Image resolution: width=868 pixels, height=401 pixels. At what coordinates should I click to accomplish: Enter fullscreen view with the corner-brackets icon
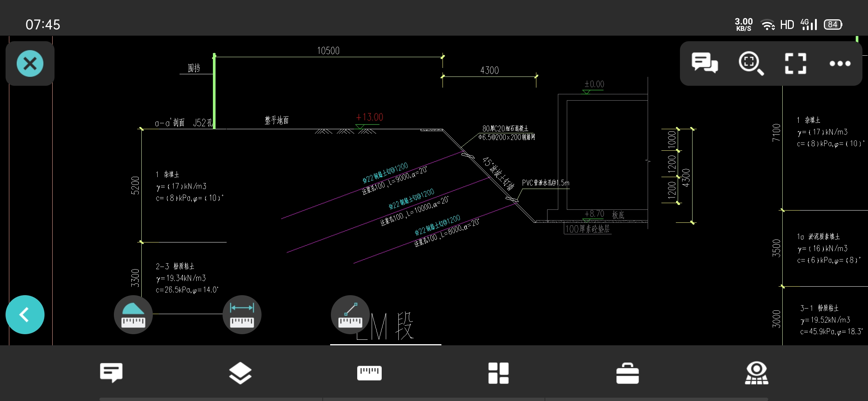coord(795,63)
